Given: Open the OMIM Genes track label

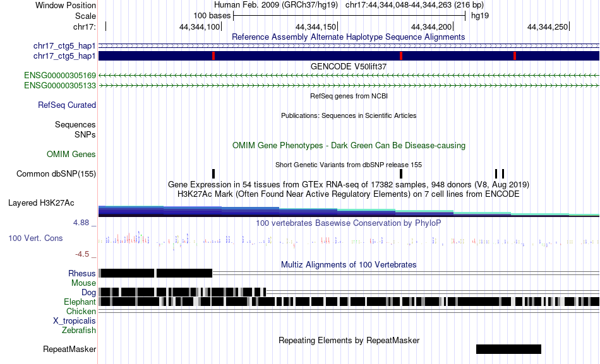Looking at the screenshot, I should [x=71, y=154].
